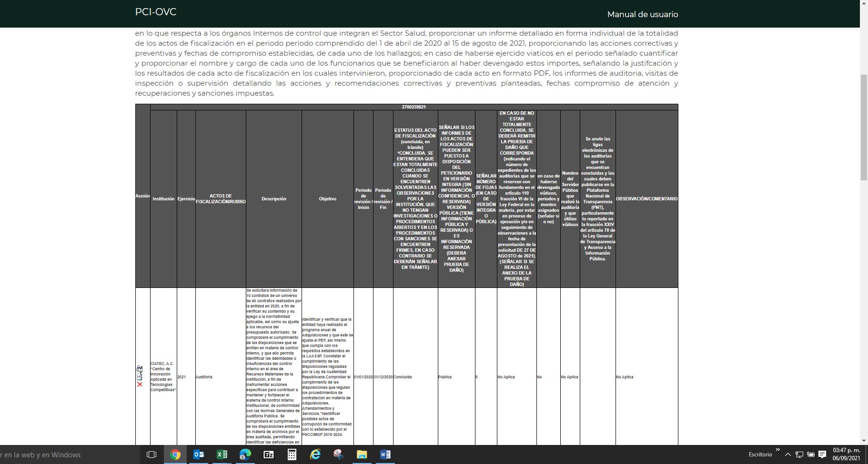Viewport: 868px width, 464px height.
Task: Open Excel from the taskbar
Action: tap(222, 454)
